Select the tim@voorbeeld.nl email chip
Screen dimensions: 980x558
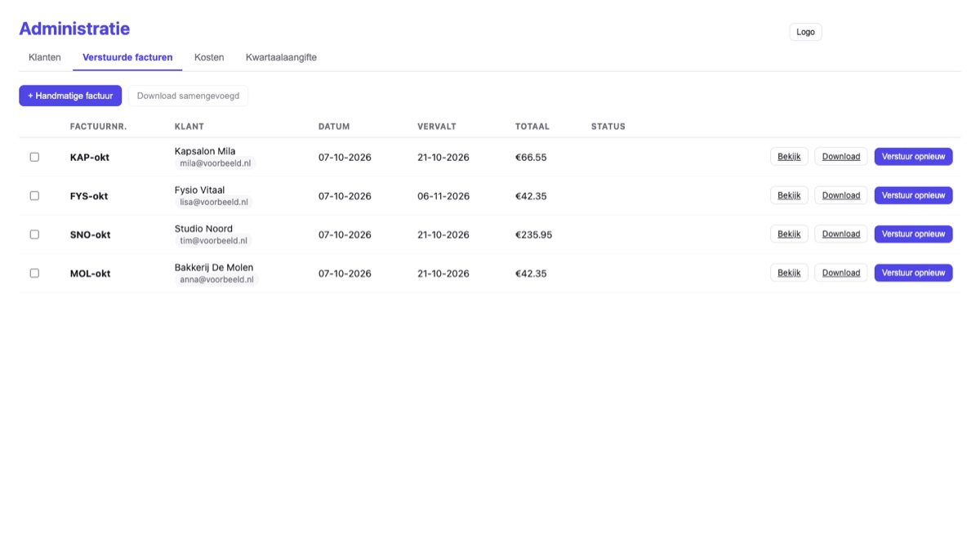pyautogui.click(x=214, y=241)
